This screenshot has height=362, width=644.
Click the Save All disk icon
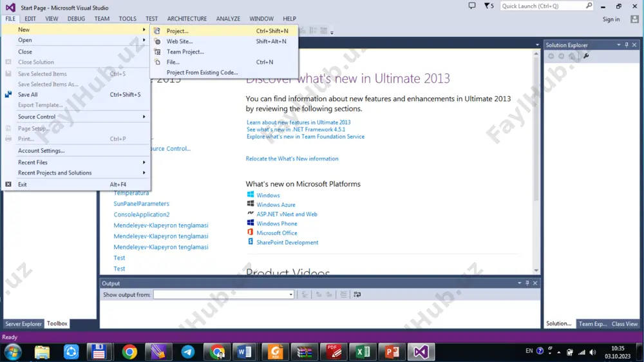[8, 95]
